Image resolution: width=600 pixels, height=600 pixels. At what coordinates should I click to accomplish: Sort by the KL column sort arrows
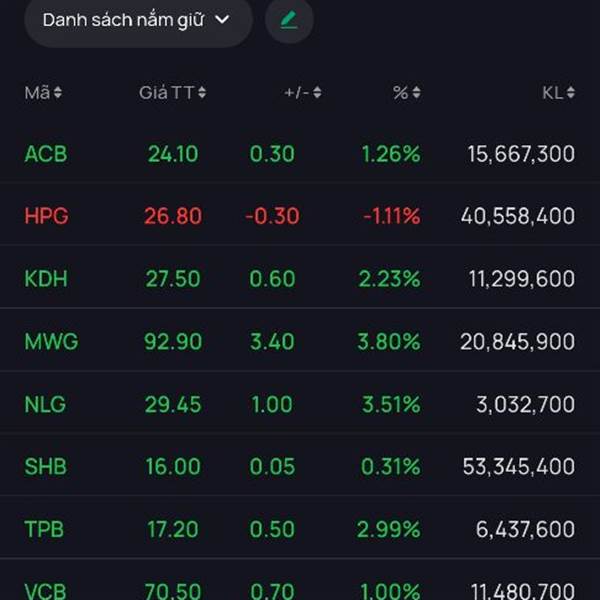click(570, 93)
